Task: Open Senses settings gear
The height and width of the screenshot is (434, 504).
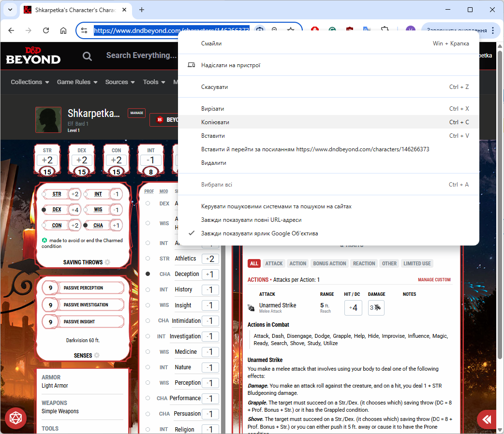Action: pyautogui.click(x=97, y=355)
